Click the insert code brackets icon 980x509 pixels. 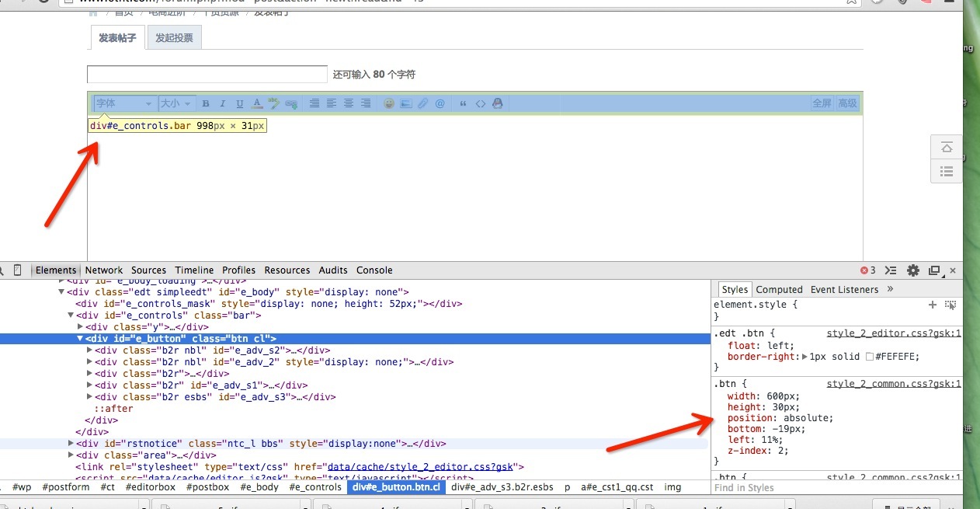[481, 103]
